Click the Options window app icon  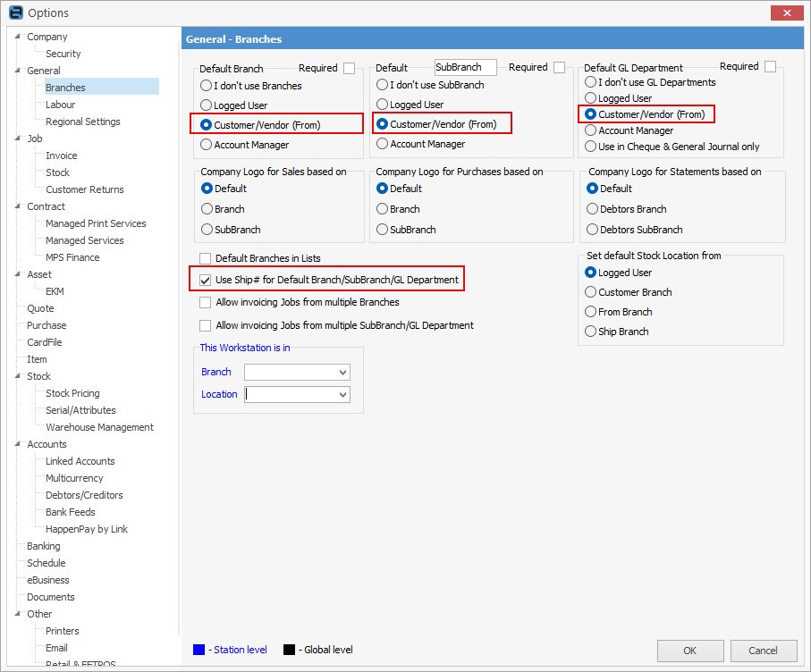coord(16,13)
